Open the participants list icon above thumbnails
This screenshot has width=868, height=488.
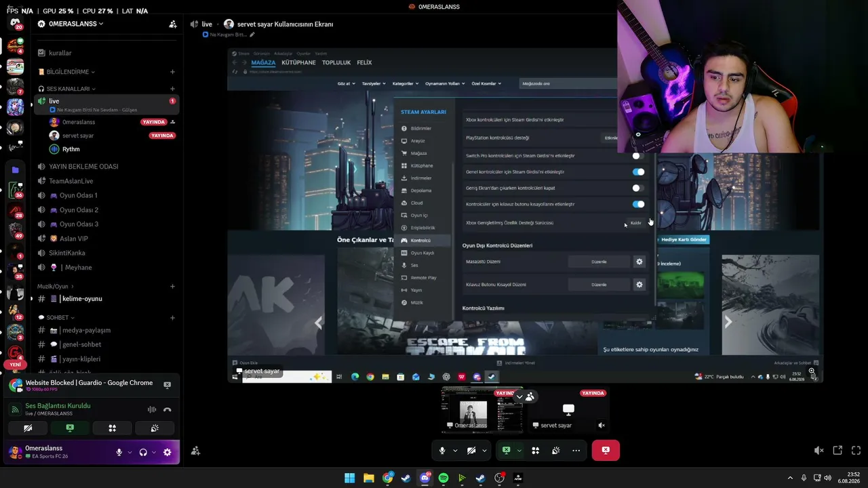(530, 396)
